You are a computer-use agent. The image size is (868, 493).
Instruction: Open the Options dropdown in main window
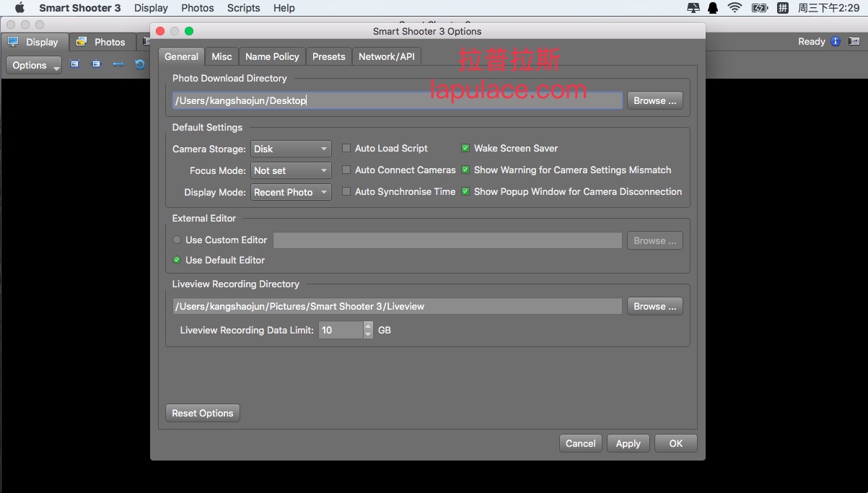click(35, 65)
